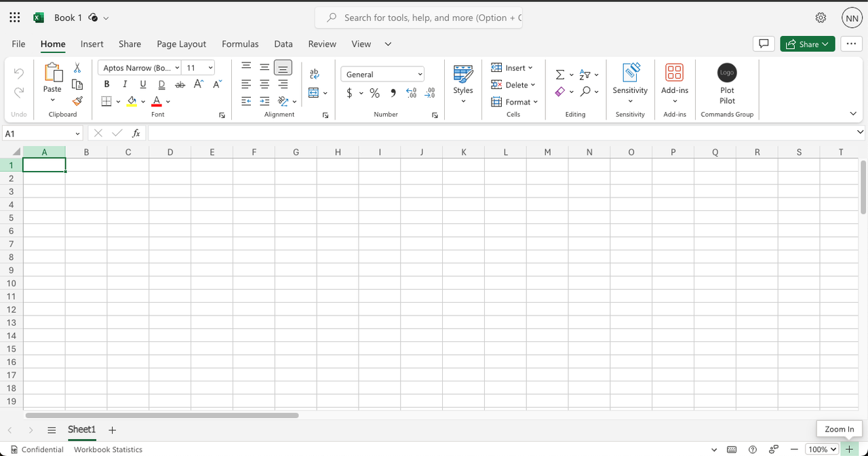Open the zoom level 100% dropdown
868x456 pixels.
coord(822,449)
